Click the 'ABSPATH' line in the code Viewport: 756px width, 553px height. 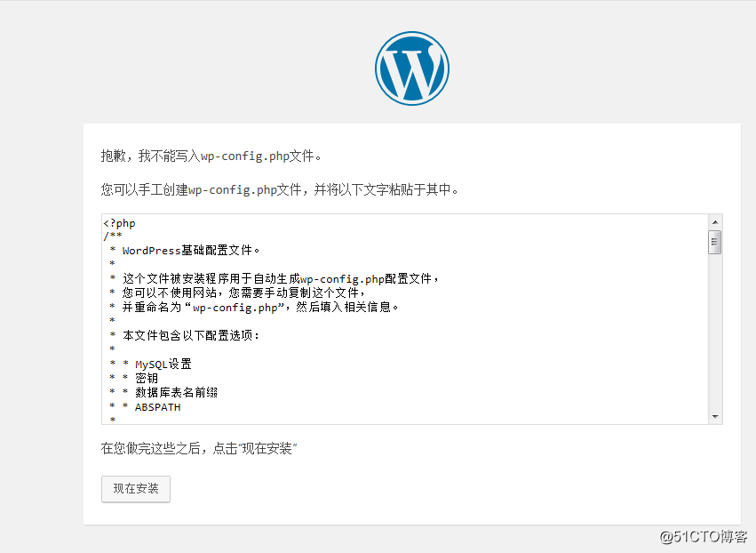point(157,407)
